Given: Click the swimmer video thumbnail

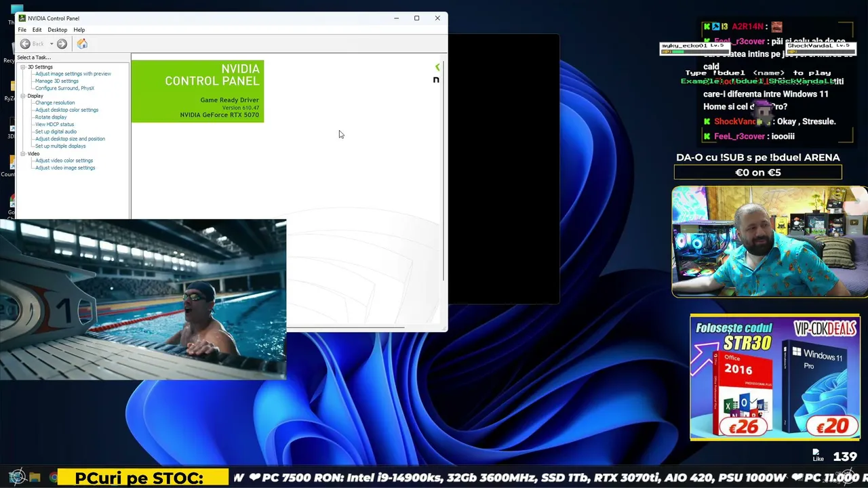Looking at the screenshot, I should pyautogui.click(x=143, y=299).
